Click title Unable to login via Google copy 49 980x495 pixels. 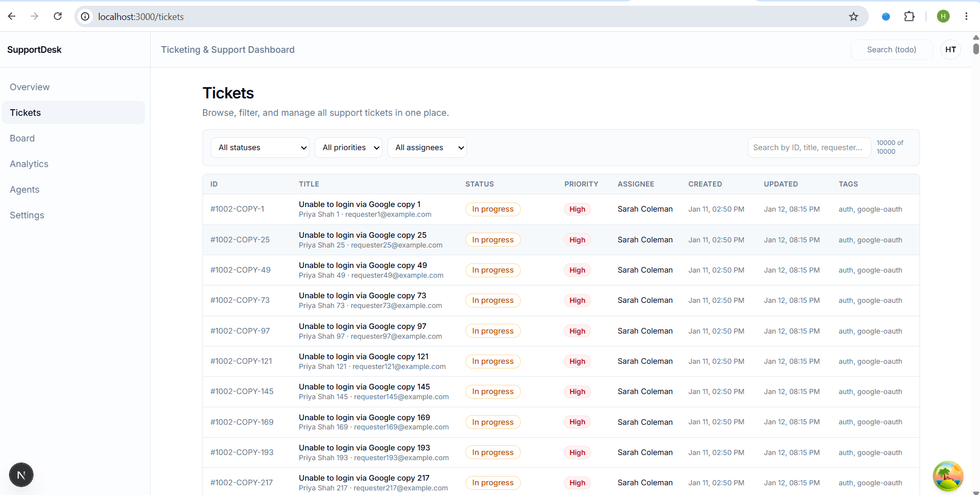[363, 265]
